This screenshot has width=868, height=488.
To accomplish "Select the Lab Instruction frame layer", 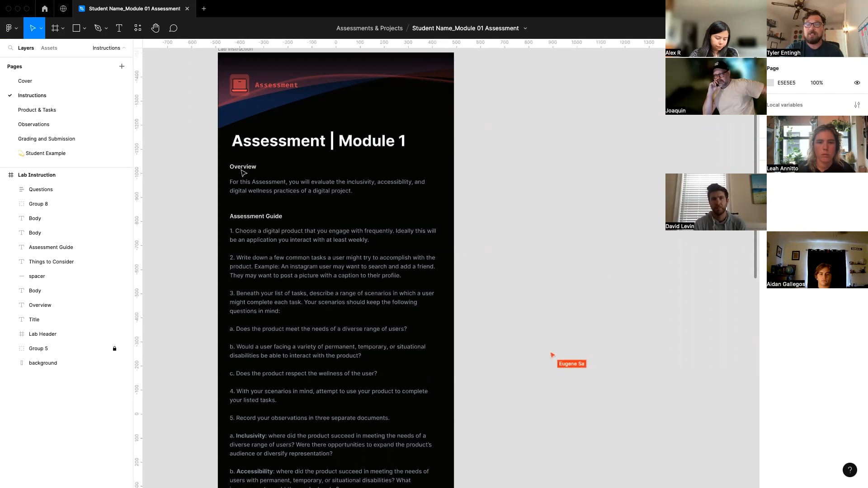I will [37, 175].
